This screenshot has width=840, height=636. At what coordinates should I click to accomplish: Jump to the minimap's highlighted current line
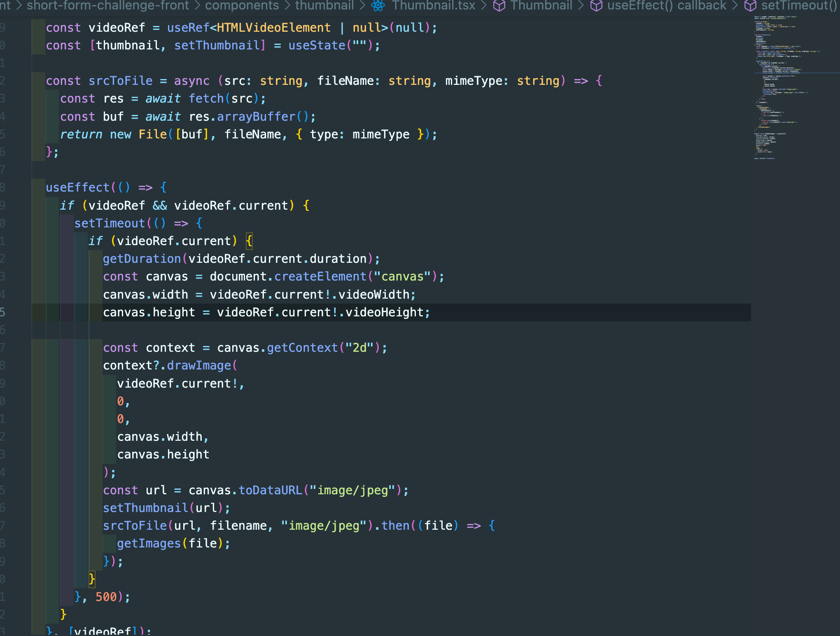(782, 73)
